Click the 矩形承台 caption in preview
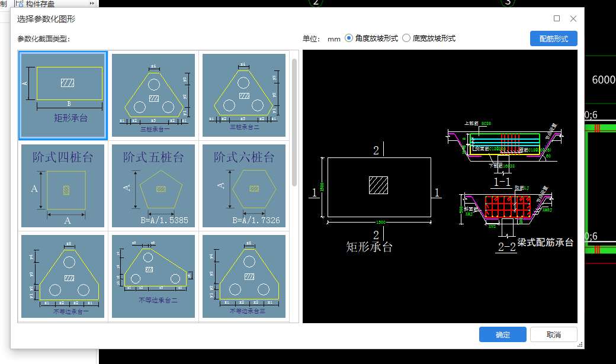The image size is (616, 364). click(369, 247)
